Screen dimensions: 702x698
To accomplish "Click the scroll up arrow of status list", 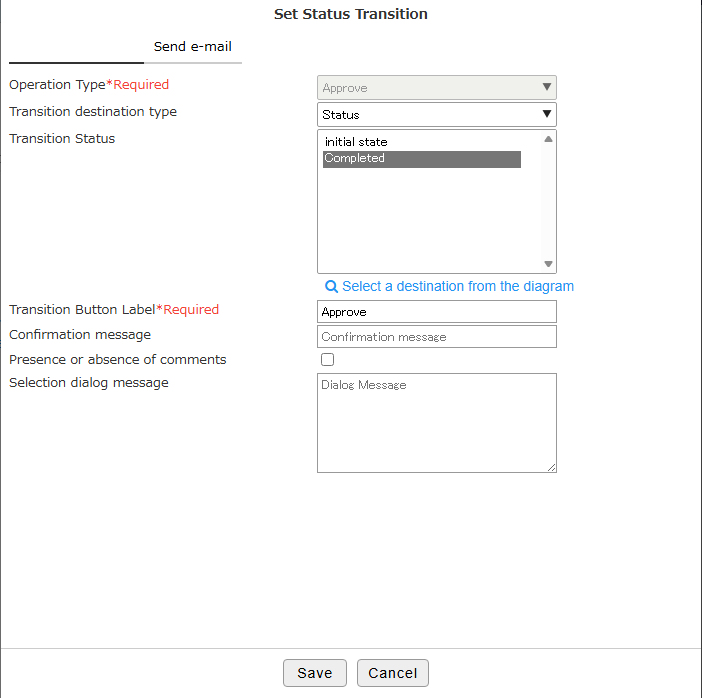I will 548,139.
